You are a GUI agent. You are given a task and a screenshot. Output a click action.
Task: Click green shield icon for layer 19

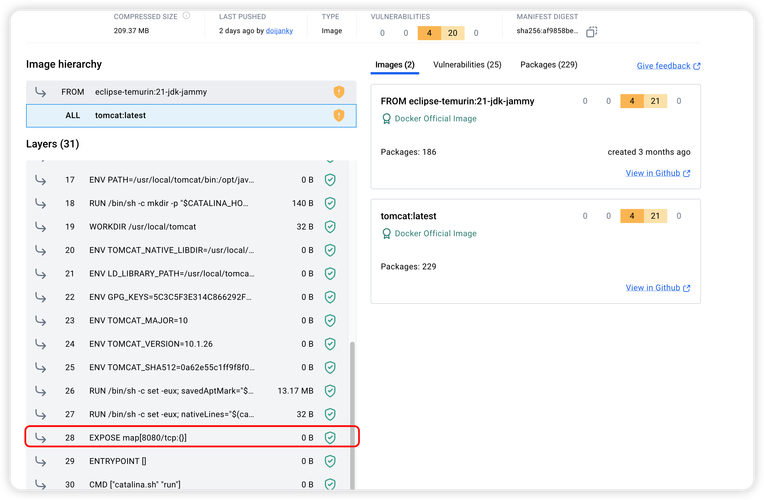tap(330, 227)
